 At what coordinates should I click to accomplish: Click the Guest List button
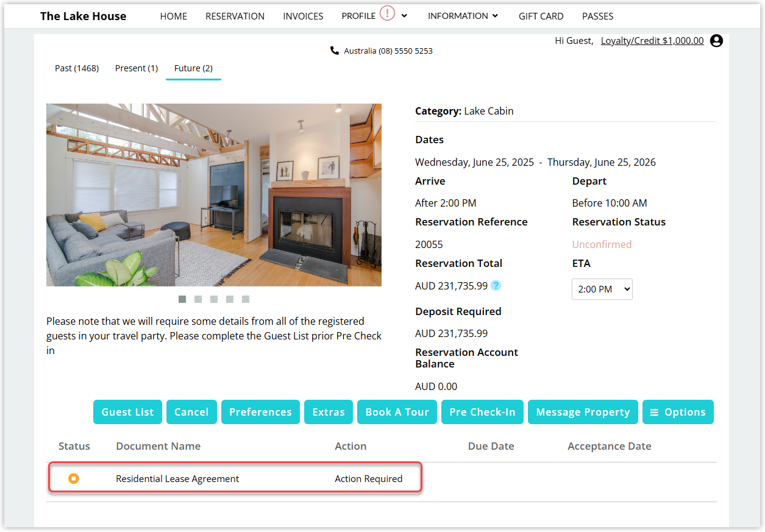[x=127, y=412]
